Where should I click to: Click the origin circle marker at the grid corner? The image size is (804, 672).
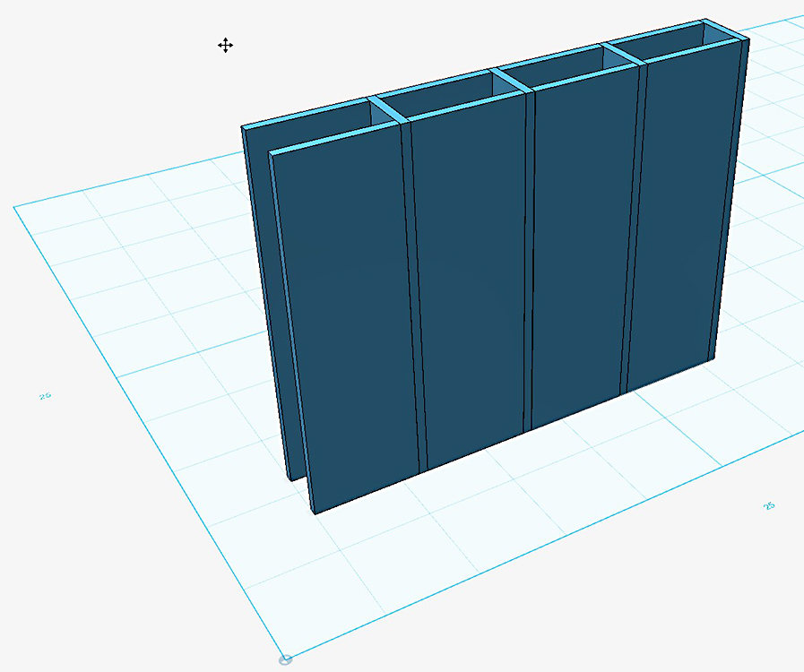(285, 660)
